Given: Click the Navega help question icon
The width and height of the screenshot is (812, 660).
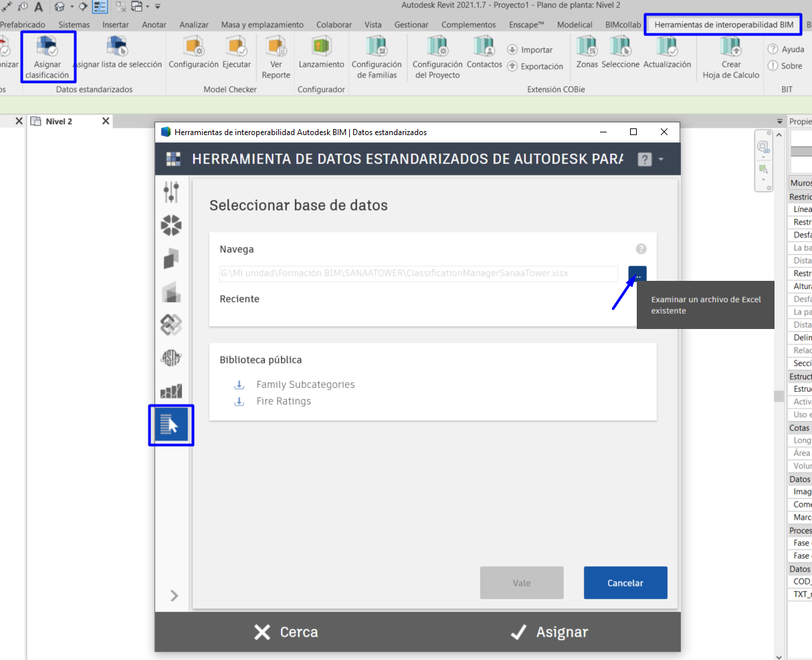Looking at the screenshot, I should coord(641,249).
